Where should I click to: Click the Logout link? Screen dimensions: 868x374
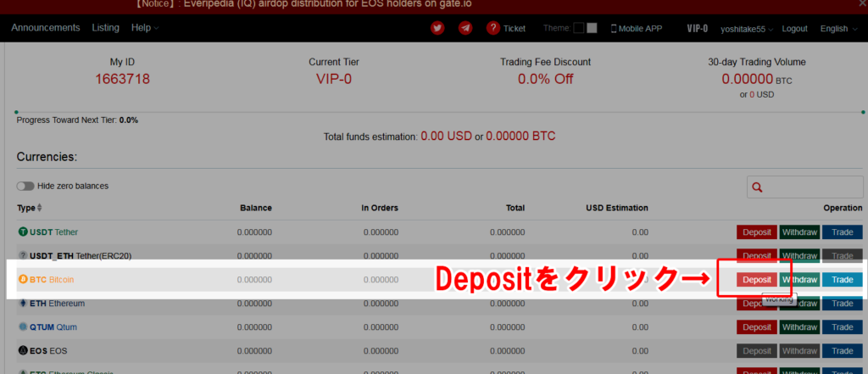pos(794,29)
